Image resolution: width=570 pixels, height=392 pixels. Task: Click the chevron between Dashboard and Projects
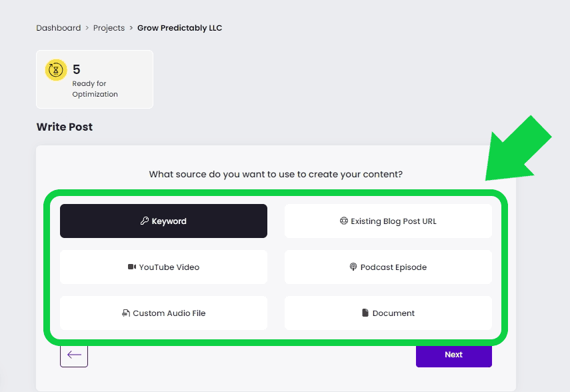[87, 28]
